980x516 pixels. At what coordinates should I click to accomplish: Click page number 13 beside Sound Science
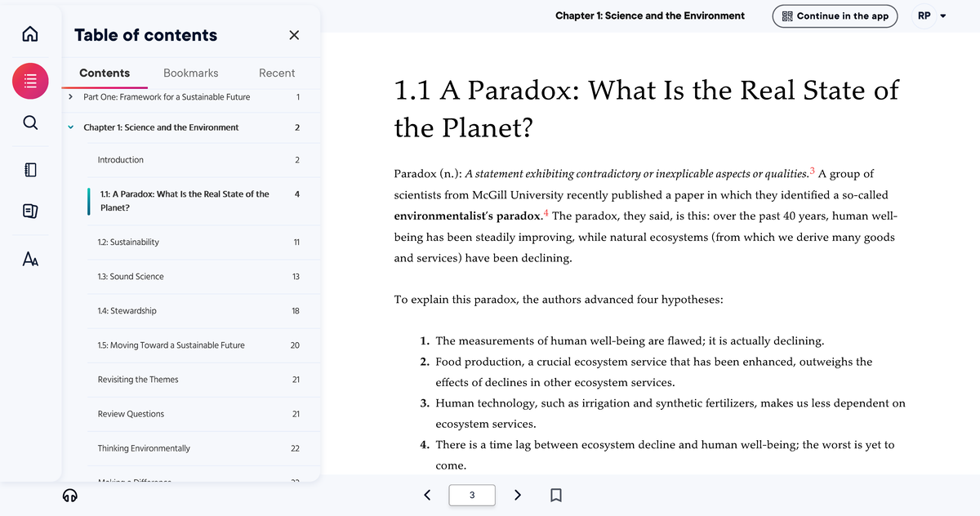click(x=296, y=277)
